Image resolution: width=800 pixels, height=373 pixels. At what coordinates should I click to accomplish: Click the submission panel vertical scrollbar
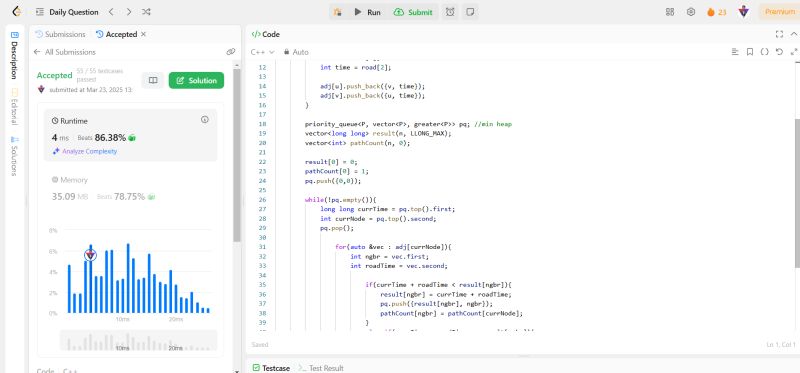pos(237,155)
